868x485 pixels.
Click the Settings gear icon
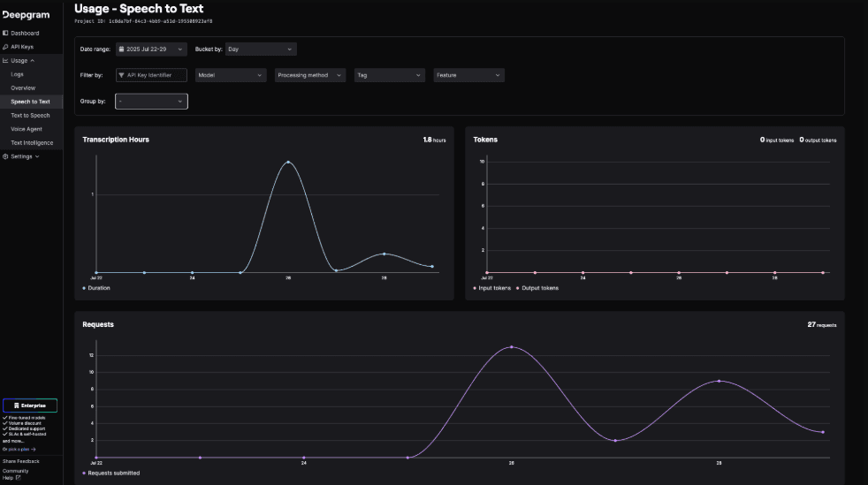coord(5,156)
